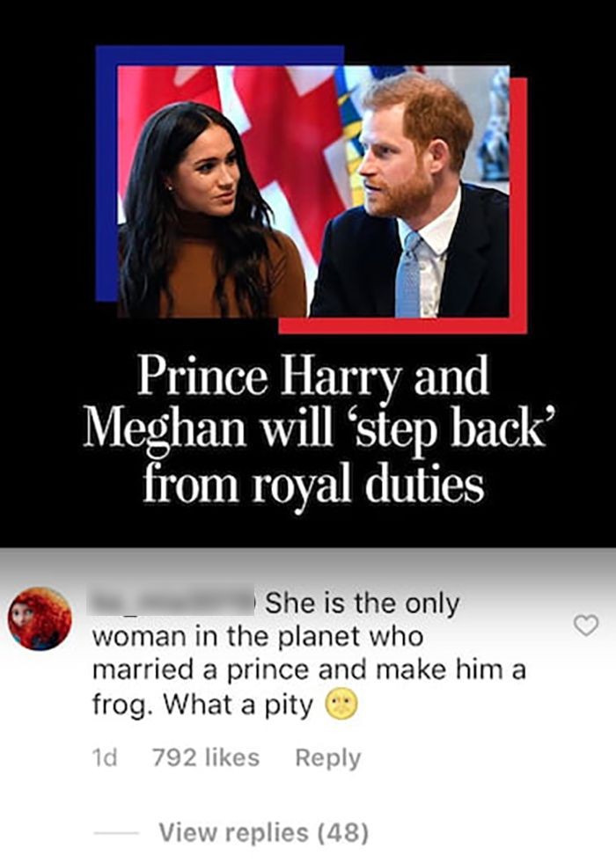Screen dimensions: 616x863
Task: Expand the replies using the dash line
Action: tap(115, 833)
